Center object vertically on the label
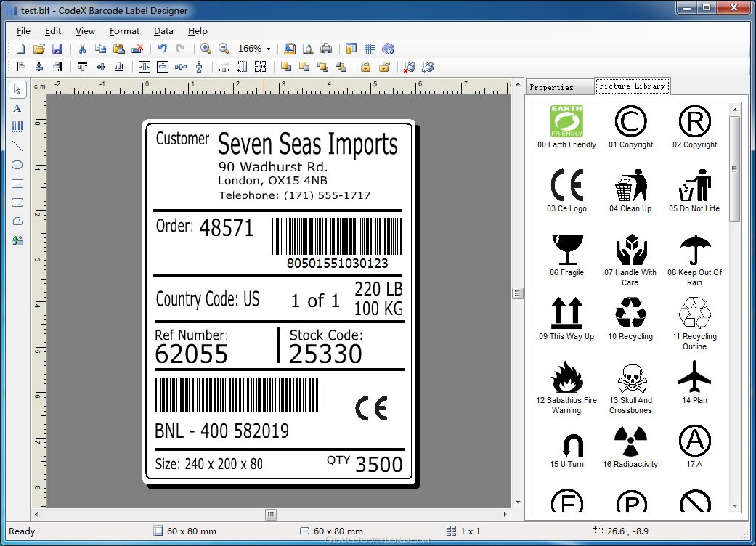756x546 pixels. click(163, 67)
